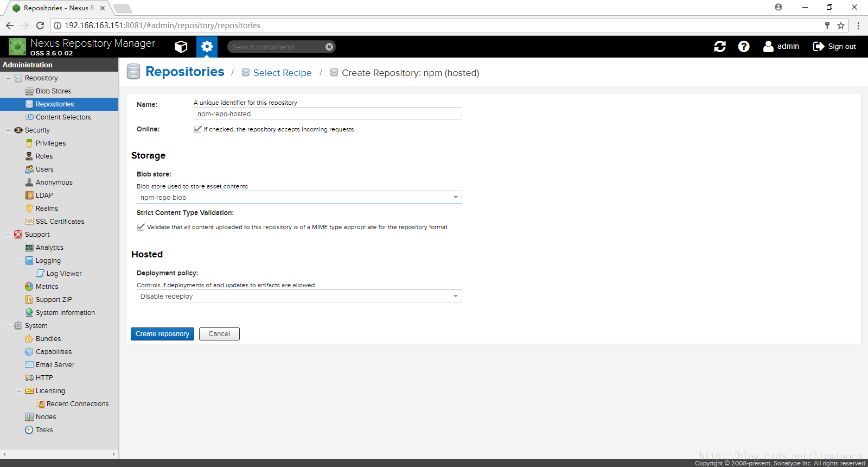This screenshot has width=868, height=467.
Task: Click the sidebar scroll right arrow
Action: point(114,454)
